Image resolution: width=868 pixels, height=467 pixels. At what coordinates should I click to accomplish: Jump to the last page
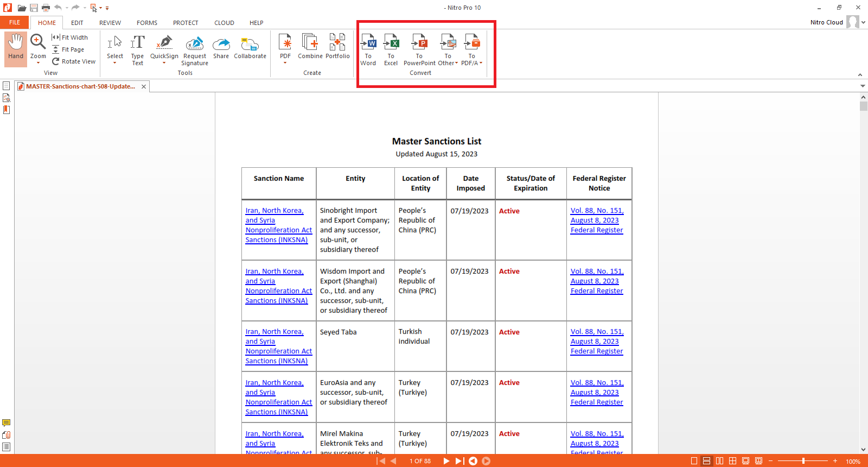tap(459, 461)
